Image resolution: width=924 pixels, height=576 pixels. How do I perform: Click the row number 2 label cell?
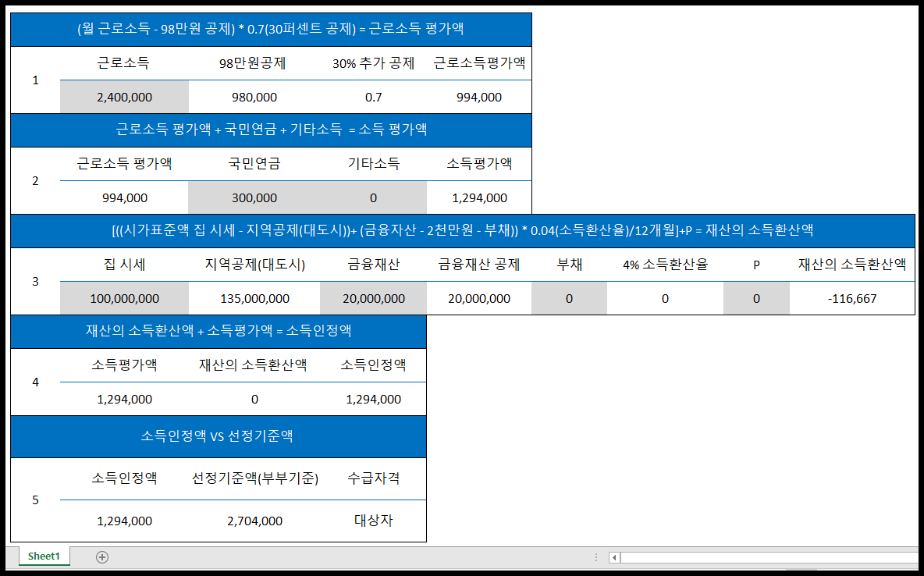tap(35, 181)
